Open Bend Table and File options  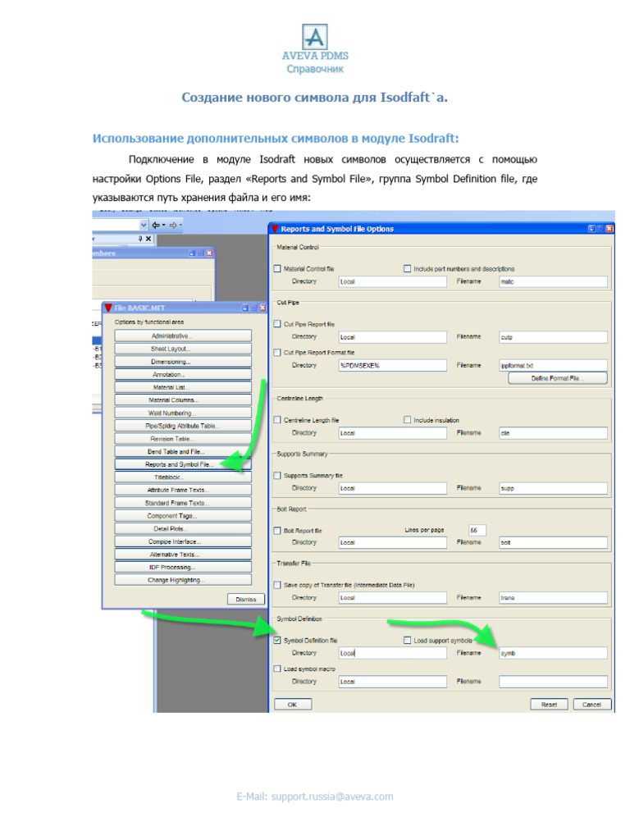pos(183,452)
